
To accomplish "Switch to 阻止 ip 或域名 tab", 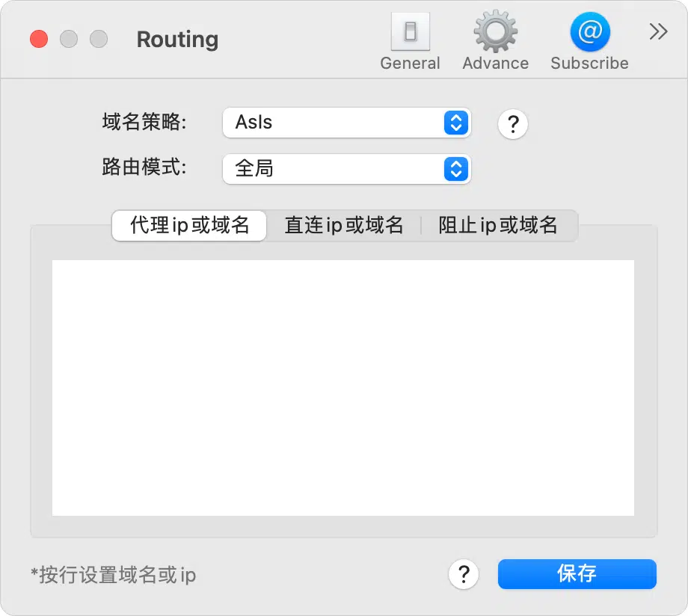I will click(499, 226).
